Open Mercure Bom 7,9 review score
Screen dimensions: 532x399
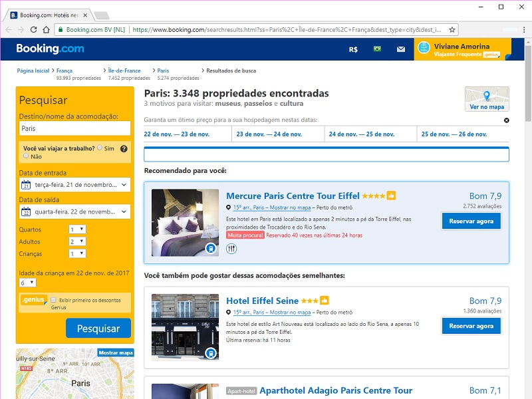point(485,196)
